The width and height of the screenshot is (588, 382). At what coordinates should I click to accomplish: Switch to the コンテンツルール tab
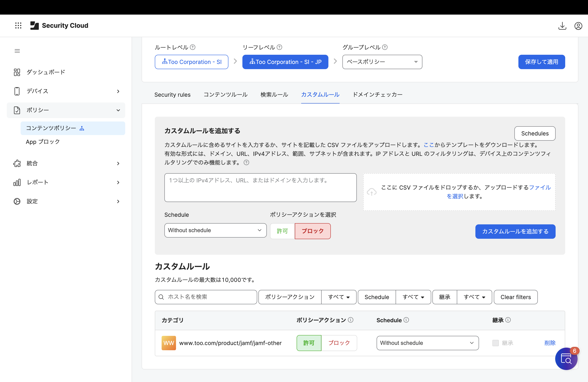pos(225,95)
